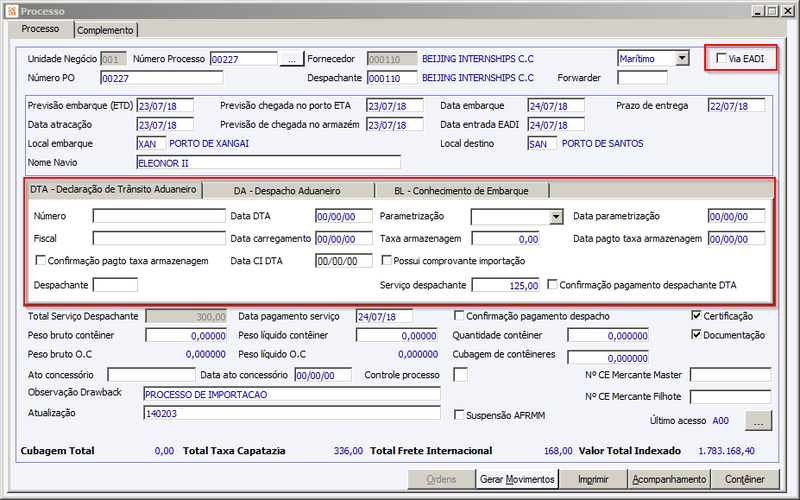Click ellipsis button next to Último acesso

pyautogui.click(x=758, y=421)
